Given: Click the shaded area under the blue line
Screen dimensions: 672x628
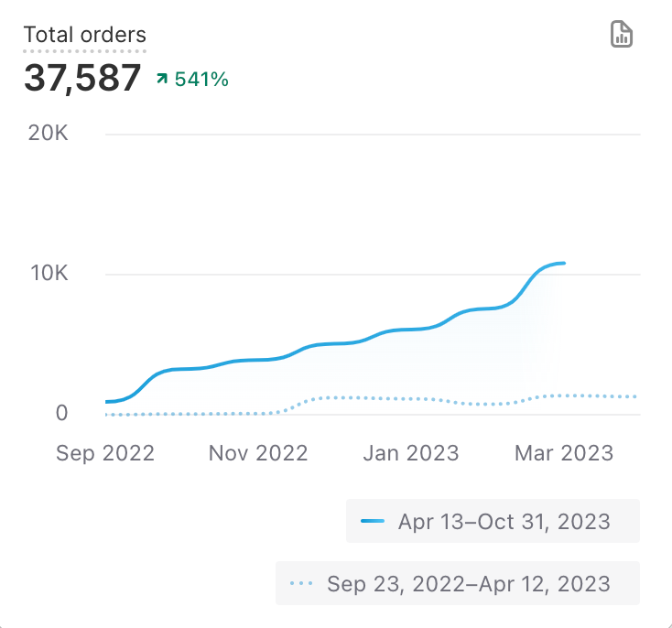Looking at the screenshot, I should [412, 366].
